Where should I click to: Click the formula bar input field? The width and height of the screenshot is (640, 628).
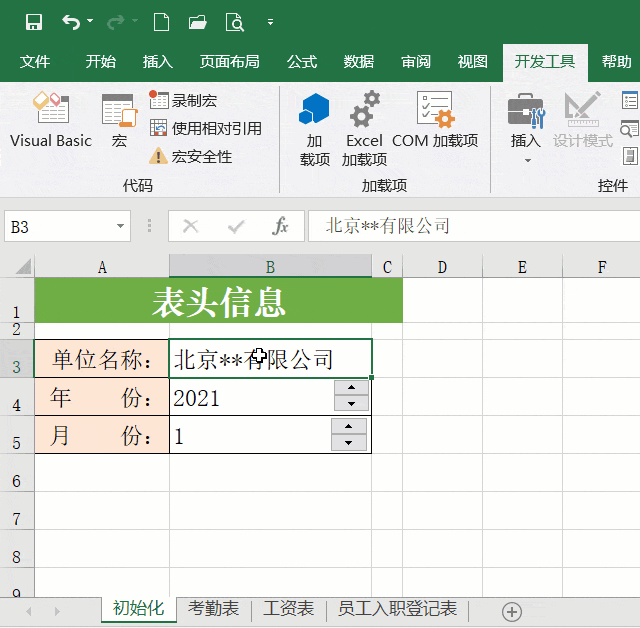click(470, 226)
